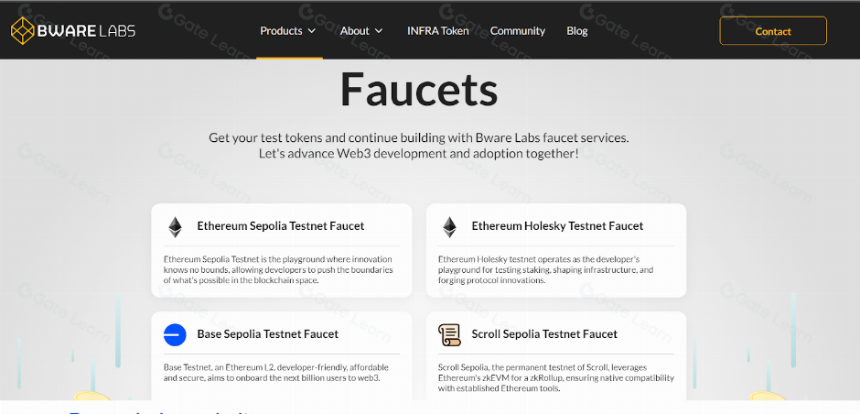The height and width of the screenshot is (414, 860).
Task: Open the Community nav item
Action: point(517,31)
